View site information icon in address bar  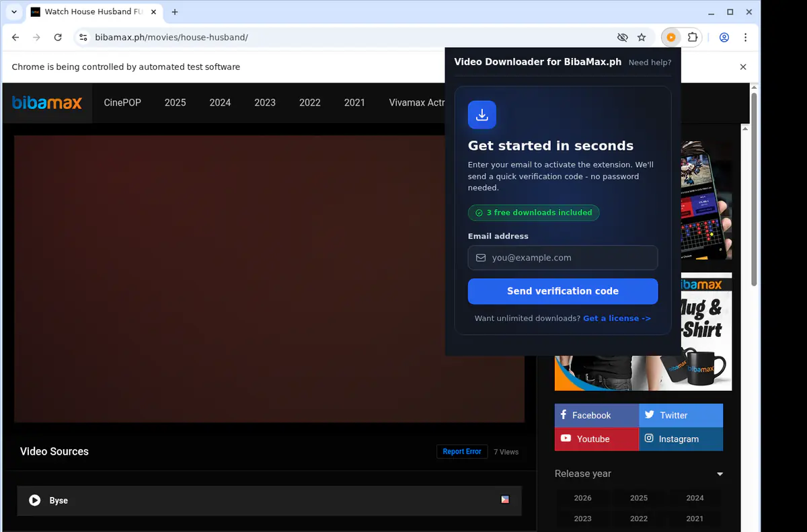tap(83, 38)
